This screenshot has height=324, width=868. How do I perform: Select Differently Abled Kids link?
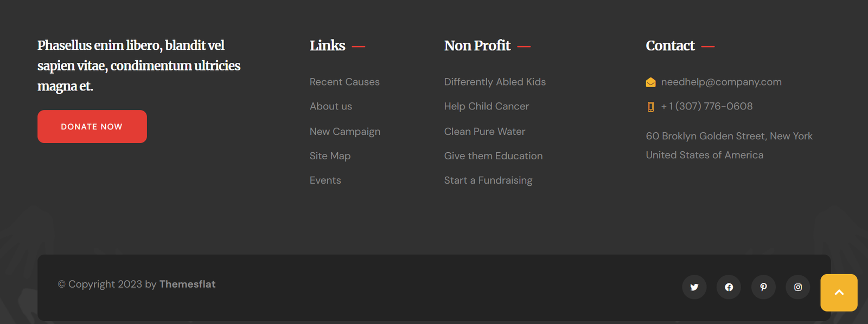click(x=495, y=82)
